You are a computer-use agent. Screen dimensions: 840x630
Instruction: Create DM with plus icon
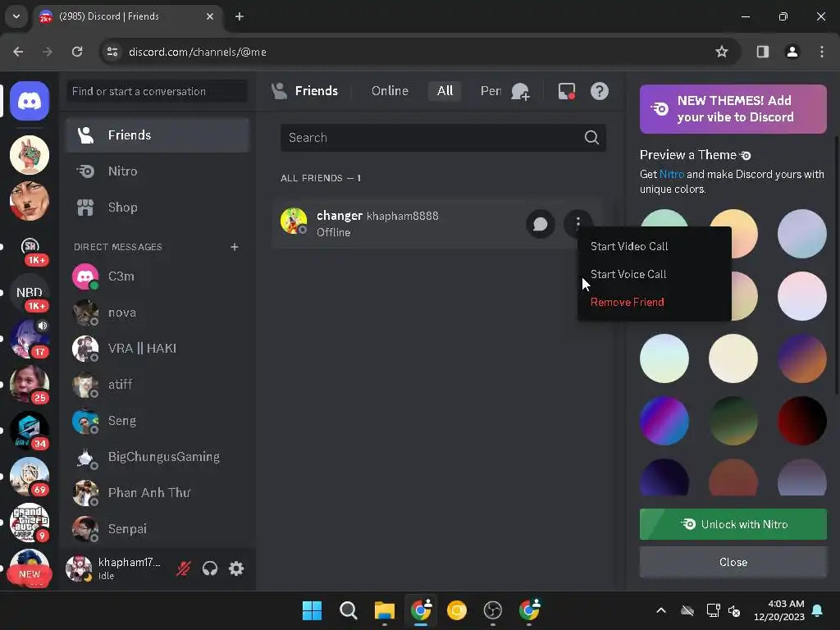(234, 247)
